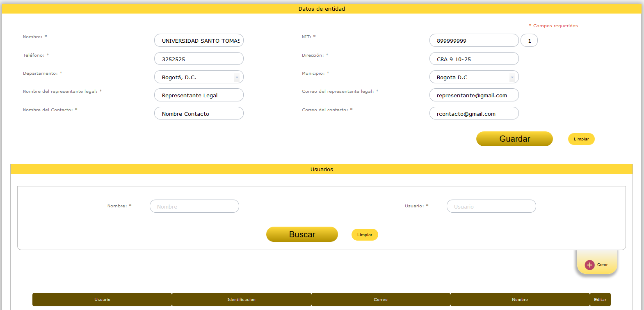Expand the Municipio dropdown arrow

click(x=512, y=77)
